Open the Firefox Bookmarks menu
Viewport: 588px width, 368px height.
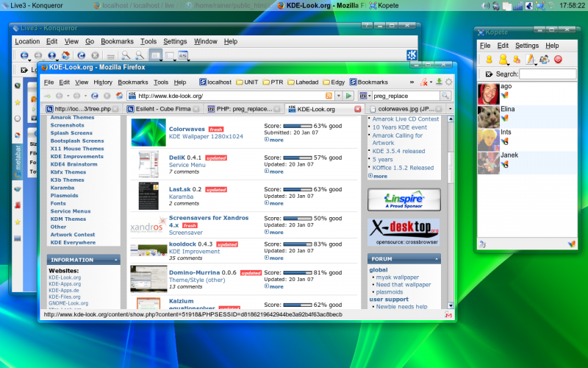point(133,82)
